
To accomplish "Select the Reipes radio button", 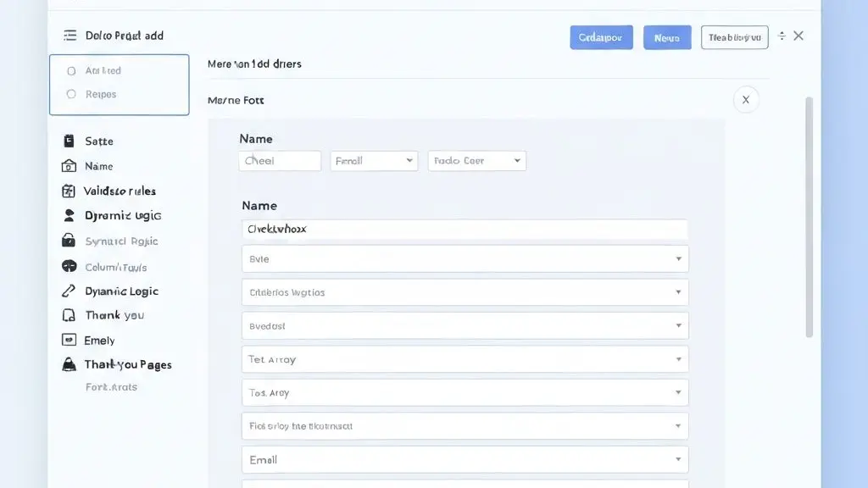I will click(x=71, y=95).
